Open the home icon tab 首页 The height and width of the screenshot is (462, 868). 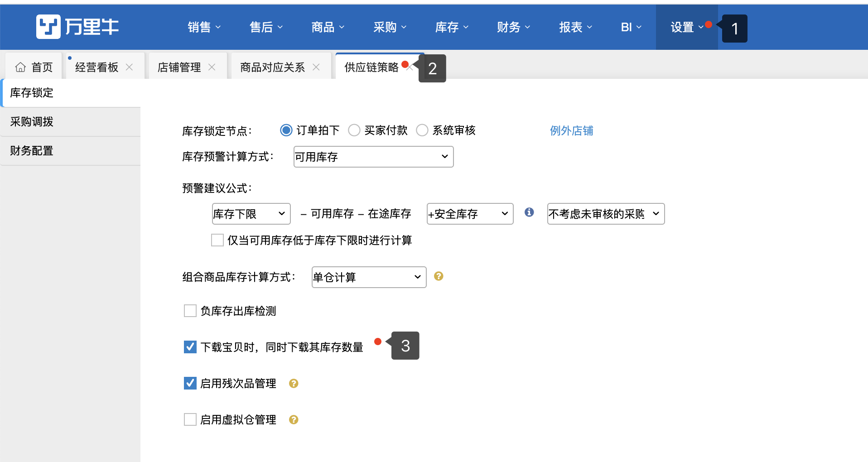point(34,67)
